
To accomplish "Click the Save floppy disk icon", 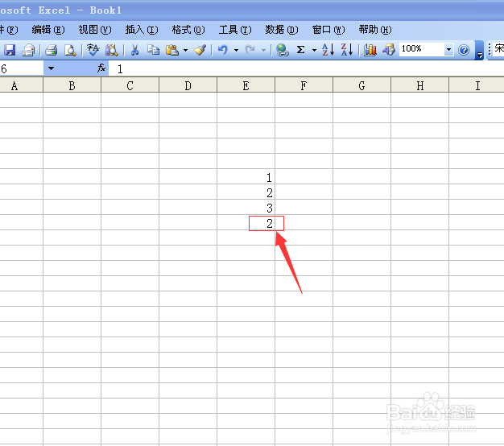I will [x=10, y=50].
